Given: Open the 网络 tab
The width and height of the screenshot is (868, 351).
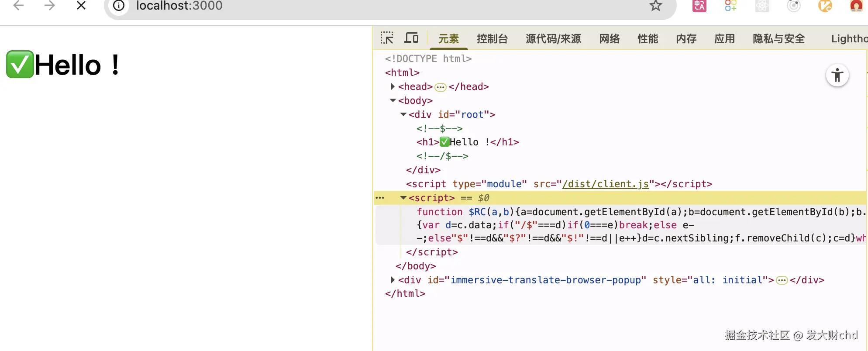Looking at the screenshot, I should tap(610, 39).
